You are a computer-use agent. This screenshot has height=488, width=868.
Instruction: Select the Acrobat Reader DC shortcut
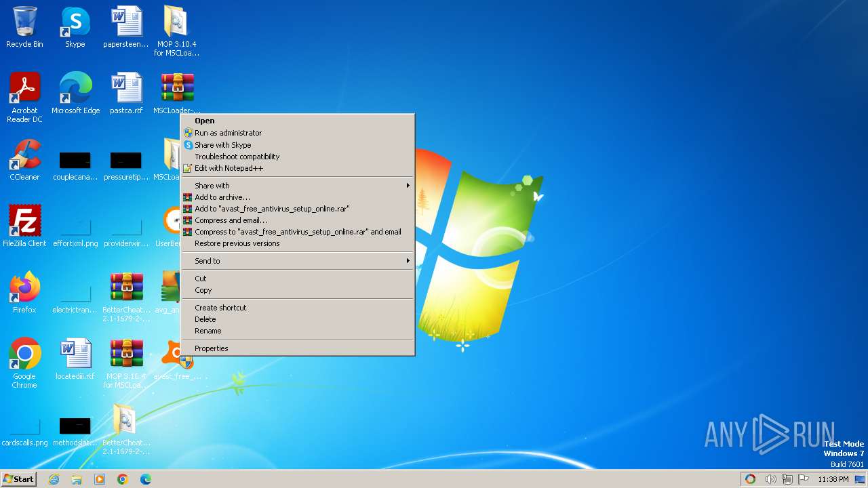pos(24,98)
